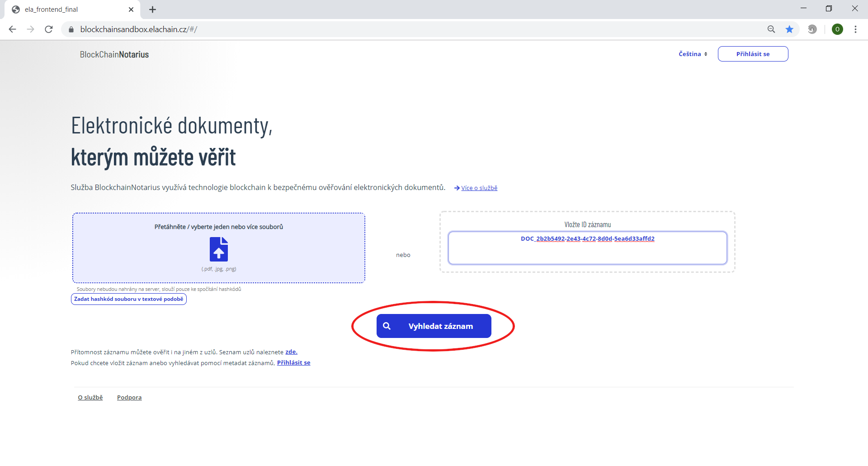Open the Podpora footer link
868x466 pixels.
coord(129,398)
